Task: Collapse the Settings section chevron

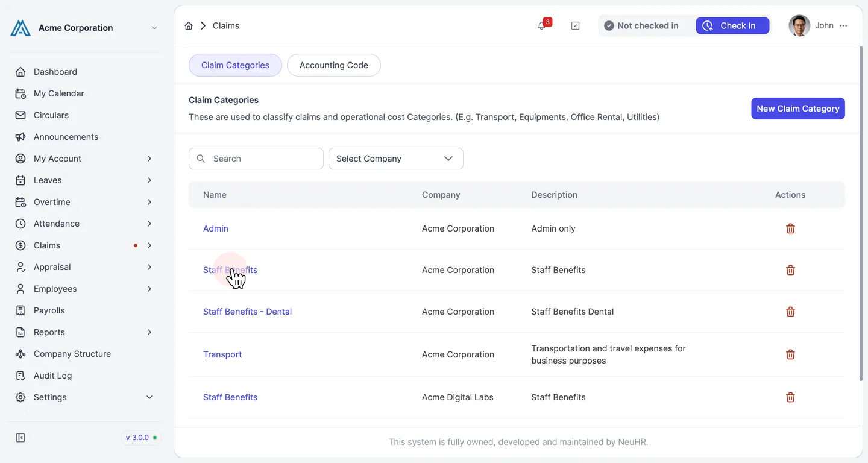Action: pyautogui.click(x=149, y=397)
